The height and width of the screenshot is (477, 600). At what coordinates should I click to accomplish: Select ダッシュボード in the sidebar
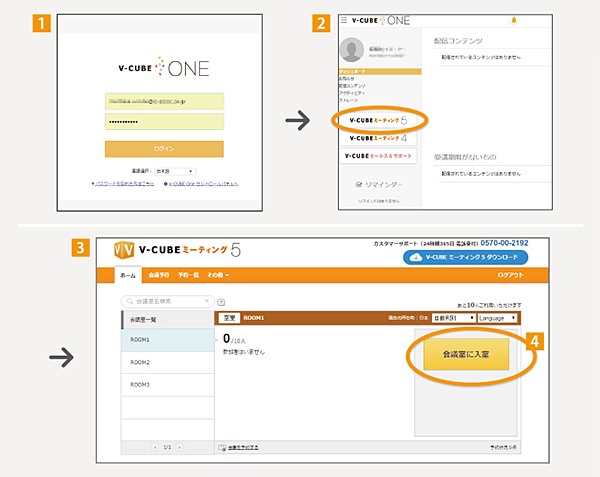[x=380, y=72]
